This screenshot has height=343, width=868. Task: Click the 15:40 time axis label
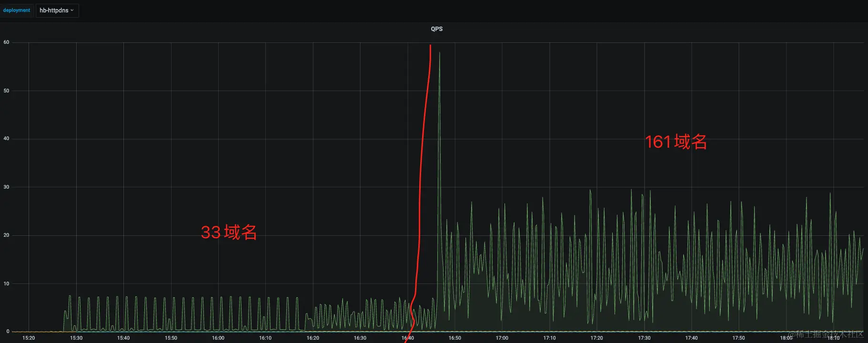coord(123,338)
